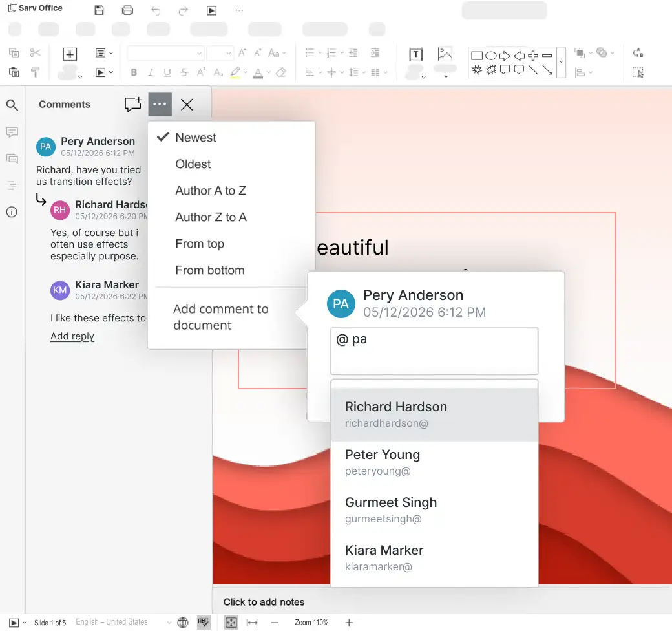This screenshot has width=672, height=631.
Task: Click the fit to width icon
Action: click(x=253, y=623)
